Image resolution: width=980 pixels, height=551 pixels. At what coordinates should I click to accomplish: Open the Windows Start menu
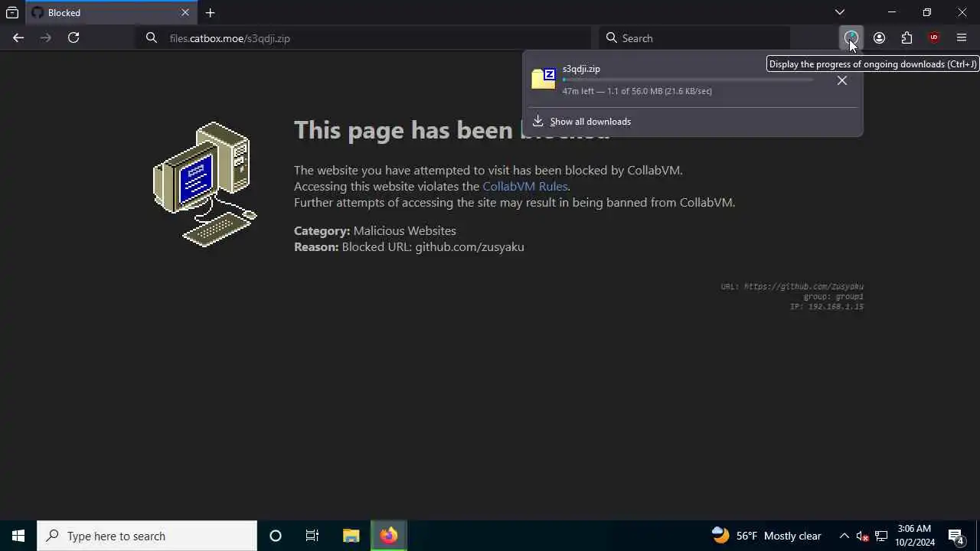pos(18,536)
